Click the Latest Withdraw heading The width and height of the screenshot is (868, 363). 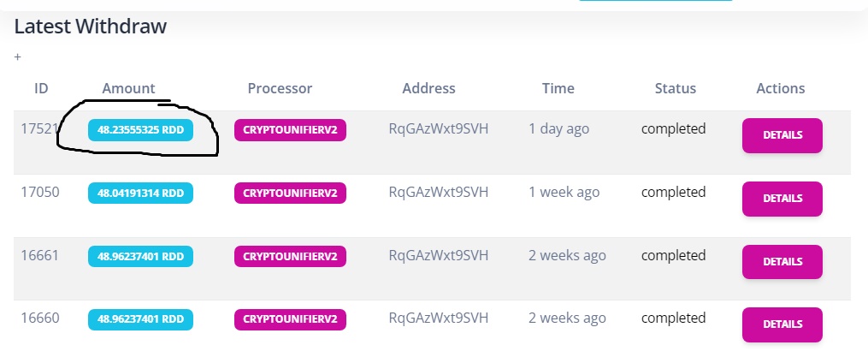[x=91, y=26]
